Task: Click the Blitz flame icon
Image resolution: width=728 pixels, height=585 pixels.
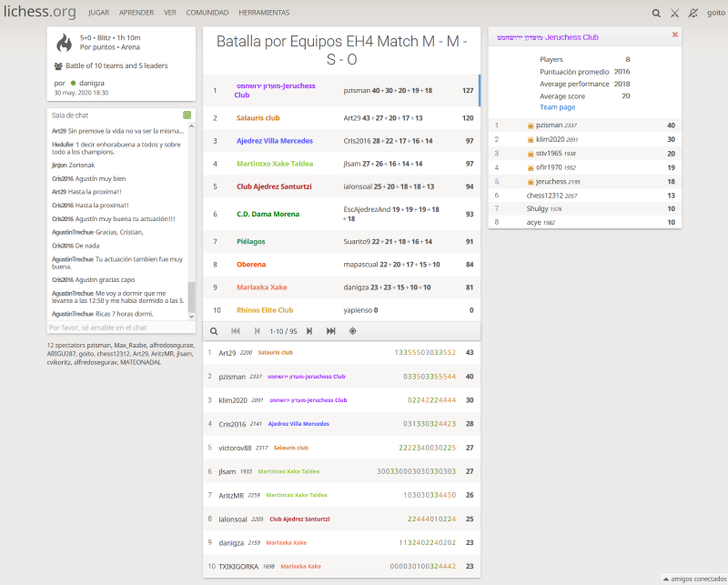Action: point(64,44)
